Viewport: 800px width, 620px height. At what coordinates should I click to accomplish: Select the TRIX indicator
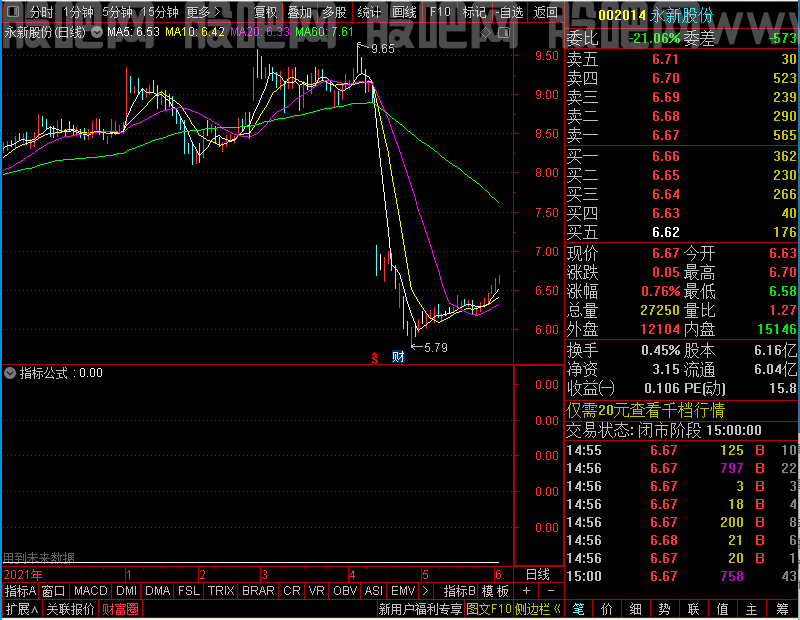221,591
